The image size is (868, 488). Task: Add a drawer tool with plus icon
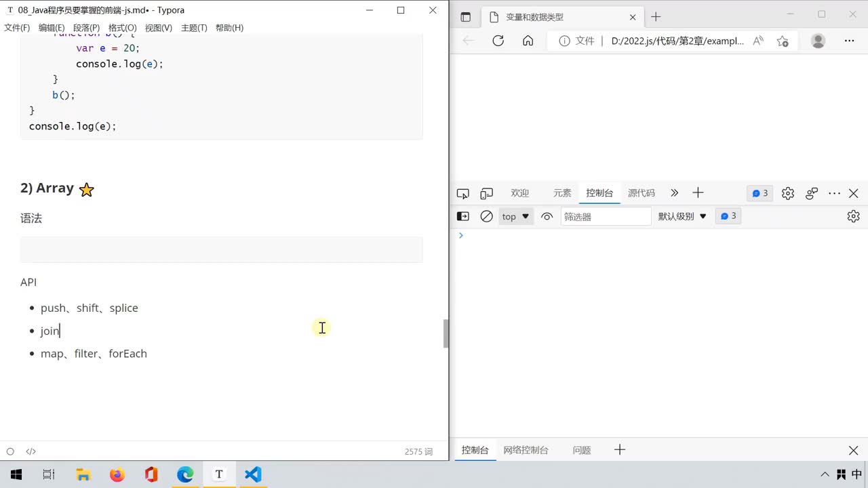[620, 450]
